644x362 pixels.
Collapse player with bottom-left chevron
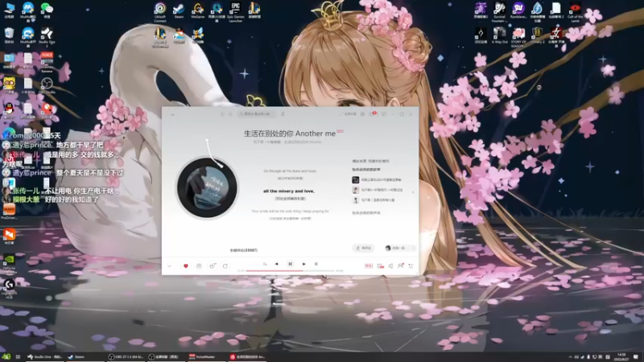pos(169,266)
